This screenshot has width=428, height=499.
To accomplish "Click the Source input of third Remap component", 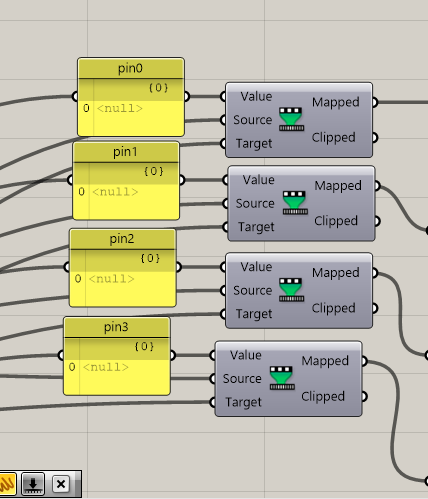I will (x=252, y=290).
